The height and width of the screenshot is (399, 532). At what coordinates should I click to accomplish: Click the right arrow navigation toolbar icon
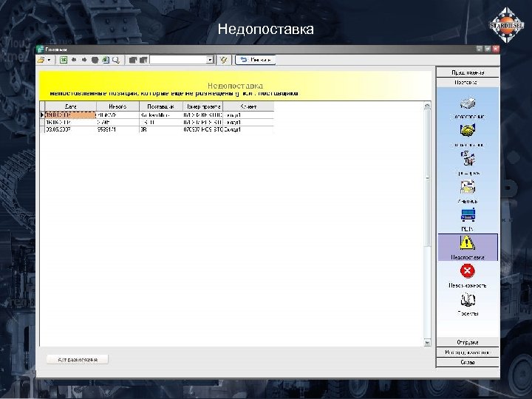(x=84, y=60)
